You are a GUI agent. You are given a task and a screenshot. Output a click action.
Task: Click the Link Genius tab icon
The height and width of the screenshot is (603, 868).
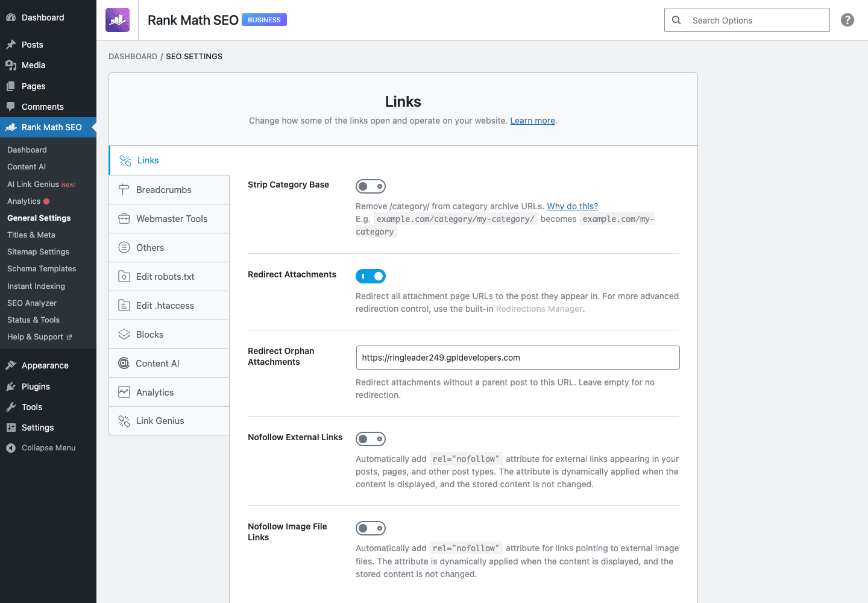pos(124,421)
